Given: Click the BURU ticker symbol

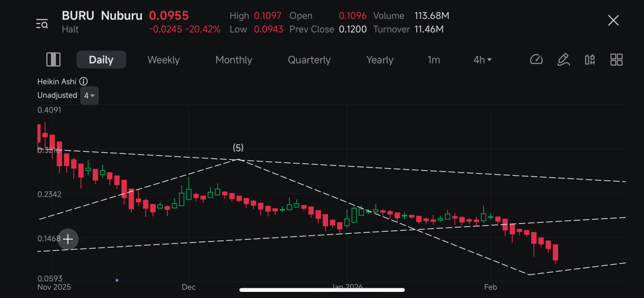Looking at the screenshot, I should tap(78, 16).
